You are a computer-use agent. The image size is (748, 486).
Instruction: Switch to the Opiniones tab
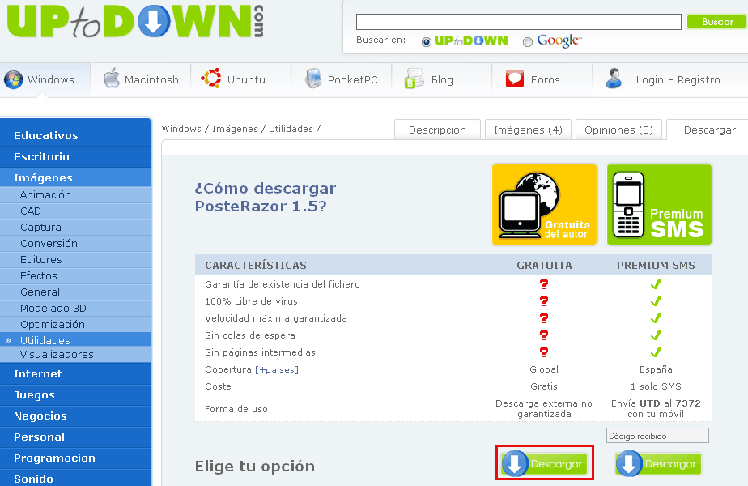619,130
